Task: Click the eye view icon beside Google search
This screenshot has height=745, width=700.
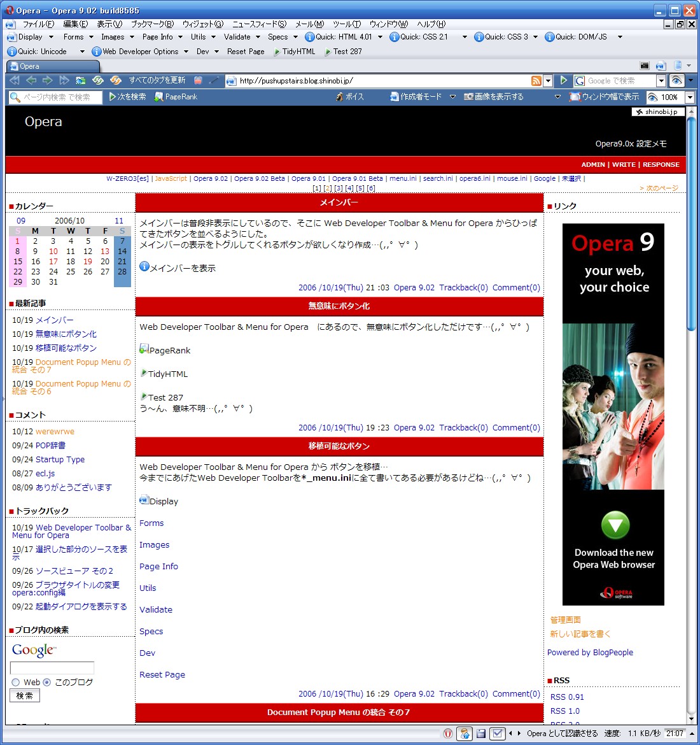Action: [x=676, y=80]
